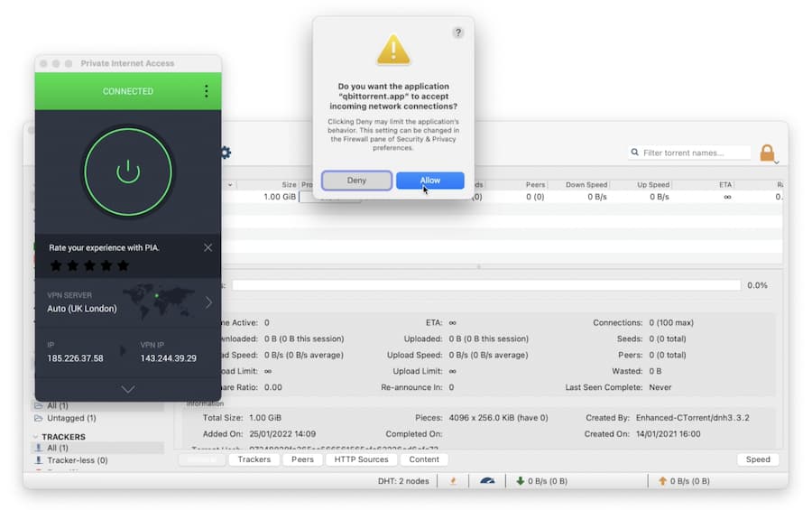The image size is (812, 510).
Task: Click the yellow warning triangle icon
Action: tap(393, 50)
